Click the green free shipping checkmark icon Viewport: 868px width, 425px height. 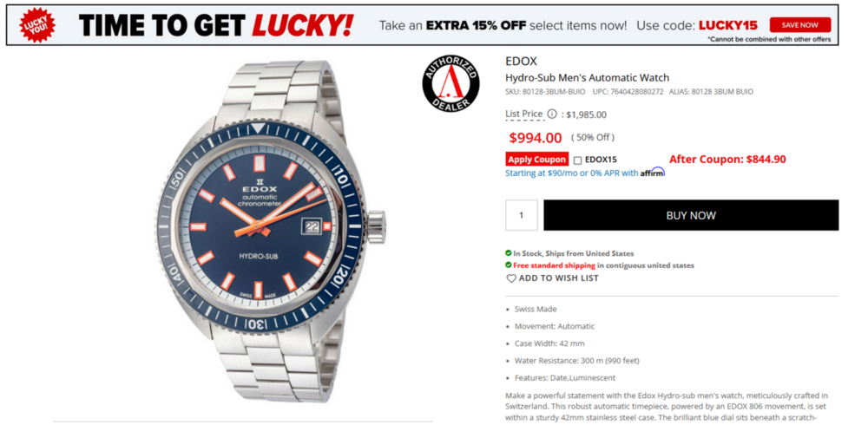tap(508, 265)
